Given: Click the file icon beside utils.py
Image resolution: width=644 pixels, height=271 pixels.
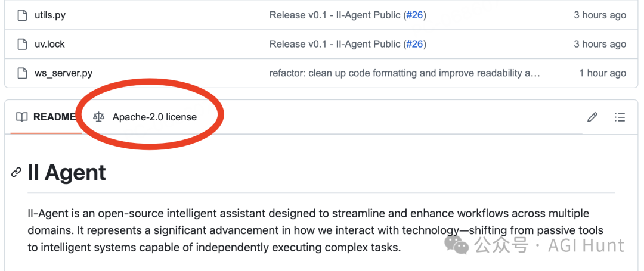Looking at the screenshot, I should pos(22,15).
